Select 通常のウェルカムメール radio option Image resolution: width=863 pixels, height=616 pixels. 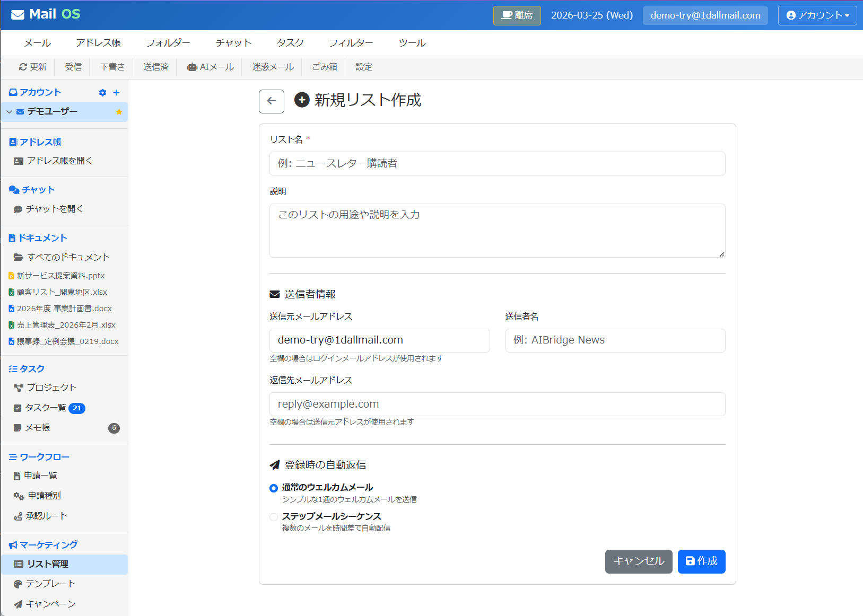point(274,488)
